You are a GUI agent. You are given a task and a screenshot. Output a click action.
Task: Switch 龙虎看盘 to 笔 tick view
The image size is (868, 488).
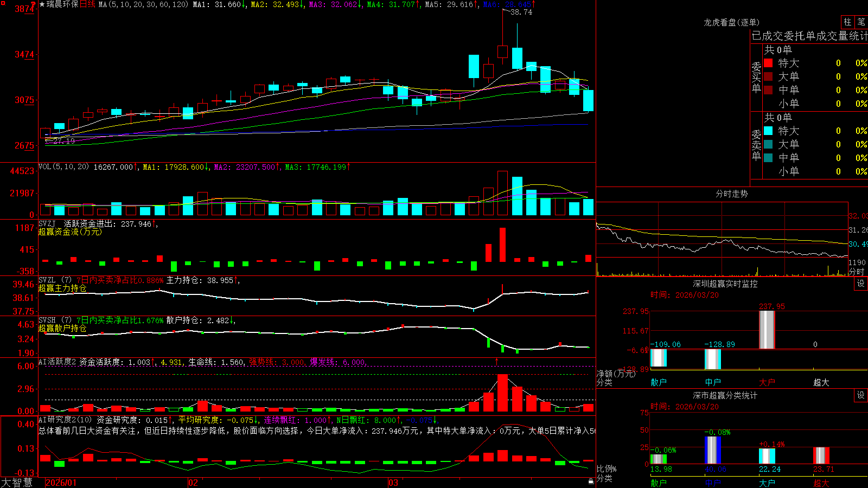(x=861, y=22)
